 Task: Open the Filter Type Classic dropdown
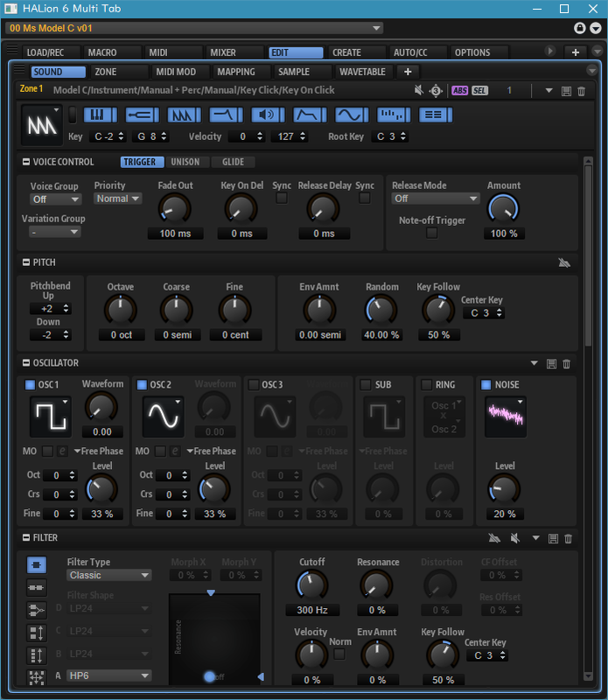pyautogui.click(x=109, y=576)
